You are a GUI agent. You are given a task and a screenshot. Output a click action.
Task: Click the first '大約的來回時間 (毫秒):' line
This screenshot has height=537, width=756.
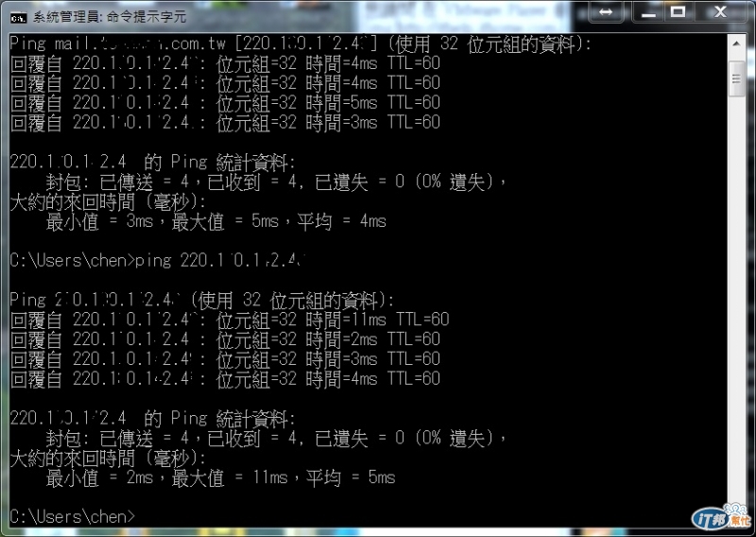point(108,201)
